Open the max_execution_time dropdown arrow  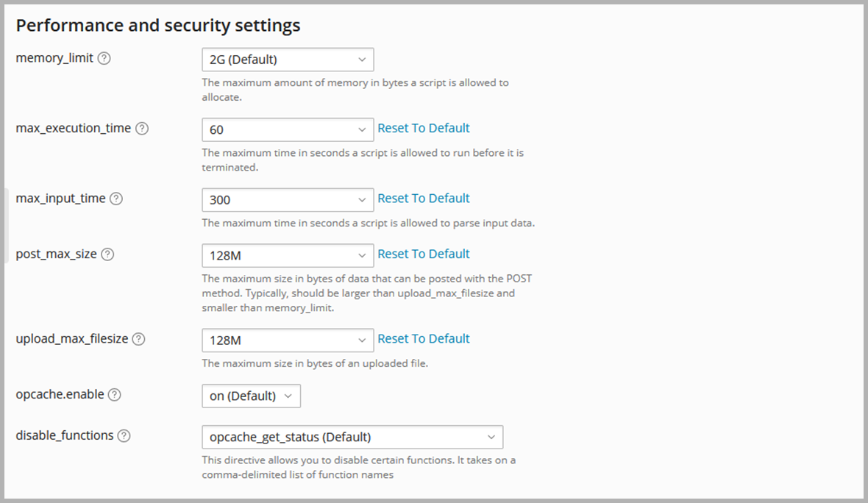[x=362, y=129]
